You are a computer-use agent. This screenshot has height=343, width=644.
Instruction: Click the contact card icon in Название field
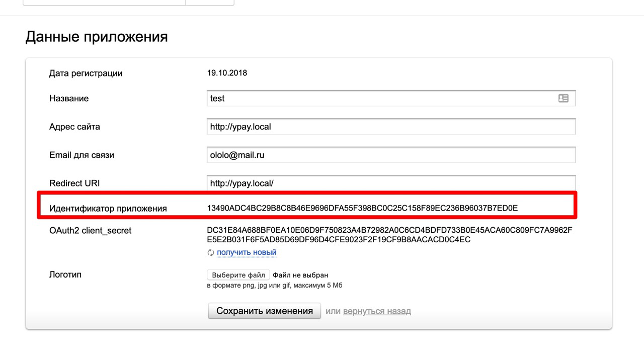tap(563, 99)
